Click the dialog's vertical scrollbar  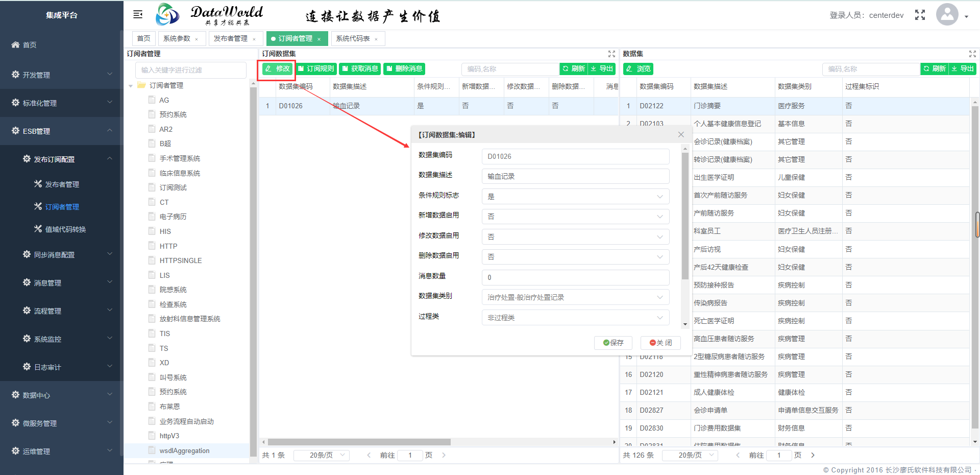pos(685,216)
